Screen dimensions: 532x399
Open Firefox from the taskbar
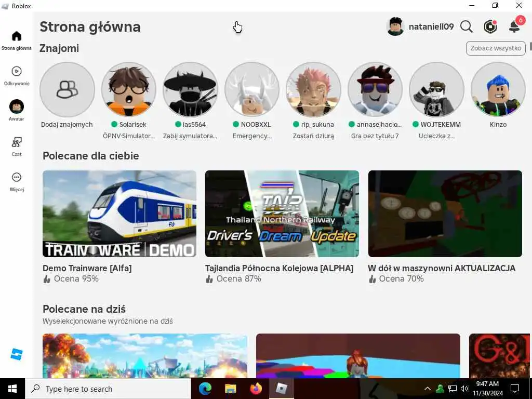point(256,389)
